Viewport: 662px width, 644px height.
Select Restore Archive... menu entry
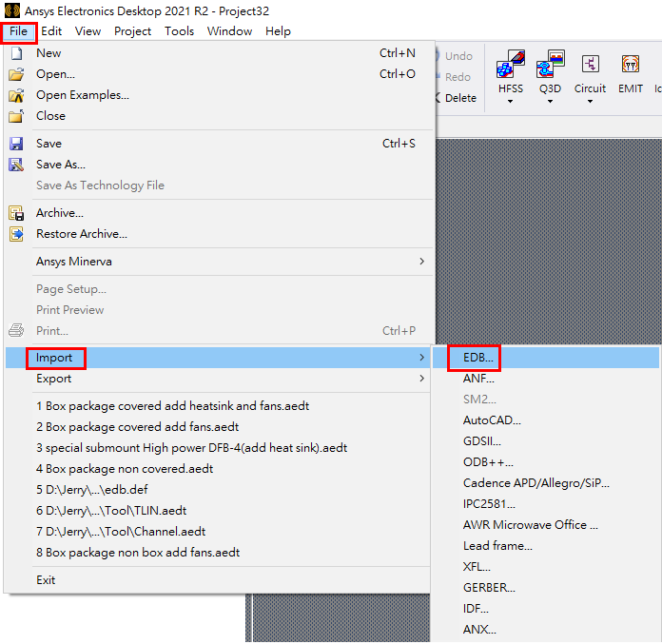tap(220, 234)
